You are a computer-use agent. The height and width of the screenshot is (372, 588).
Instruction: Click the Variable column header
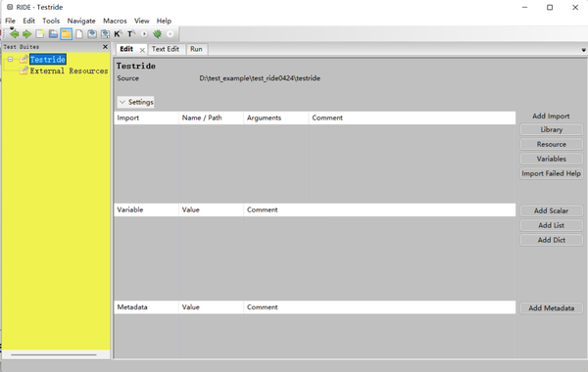(x=146, y=209)
